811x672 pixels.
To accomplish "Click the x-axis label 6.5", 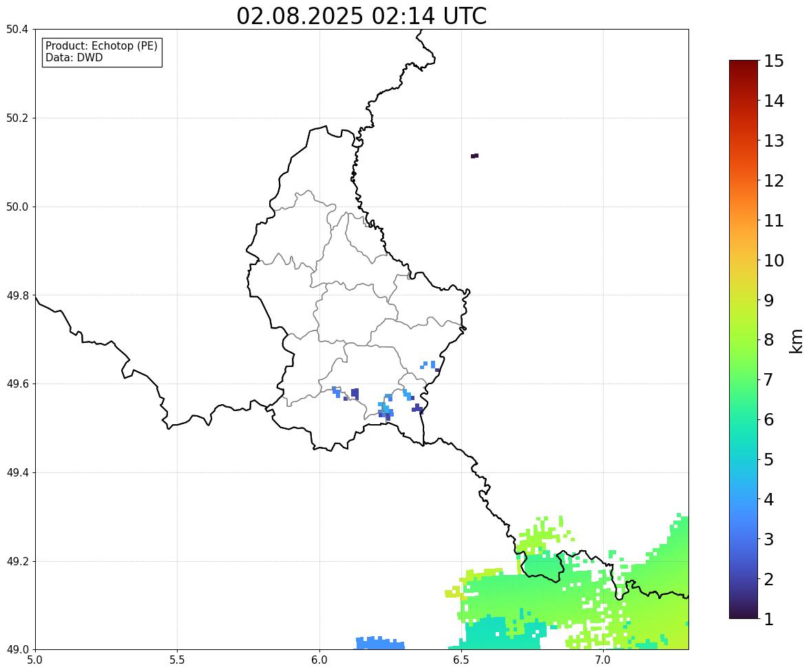I will point(461,660).
